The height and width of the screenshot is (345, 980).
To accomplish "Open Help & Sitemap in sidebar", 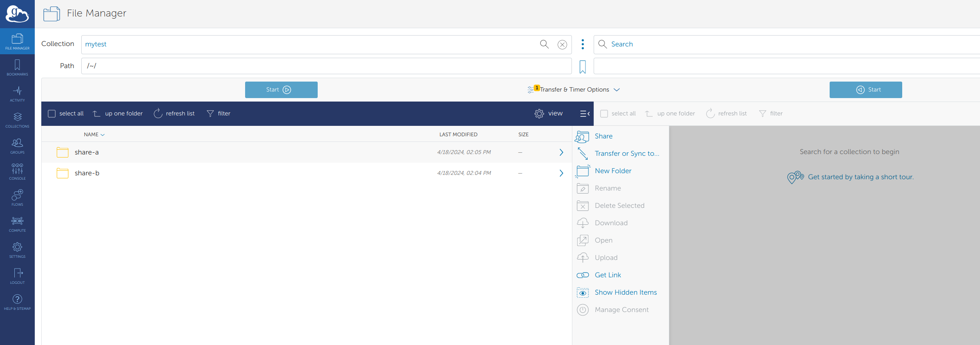I will pyautogui.click(x=17, y=302).
